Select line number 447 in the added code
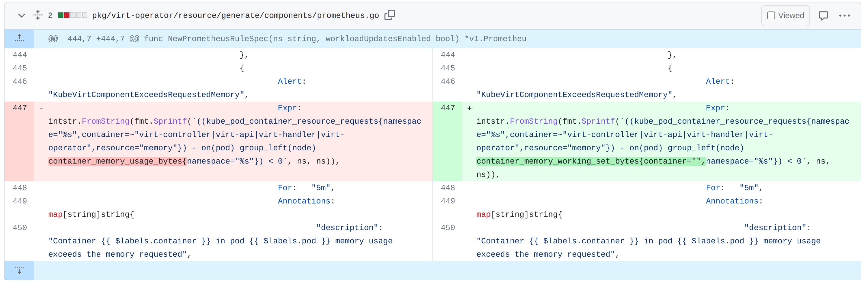This screenshot has height=286, width=868. [x=448, y=108]
